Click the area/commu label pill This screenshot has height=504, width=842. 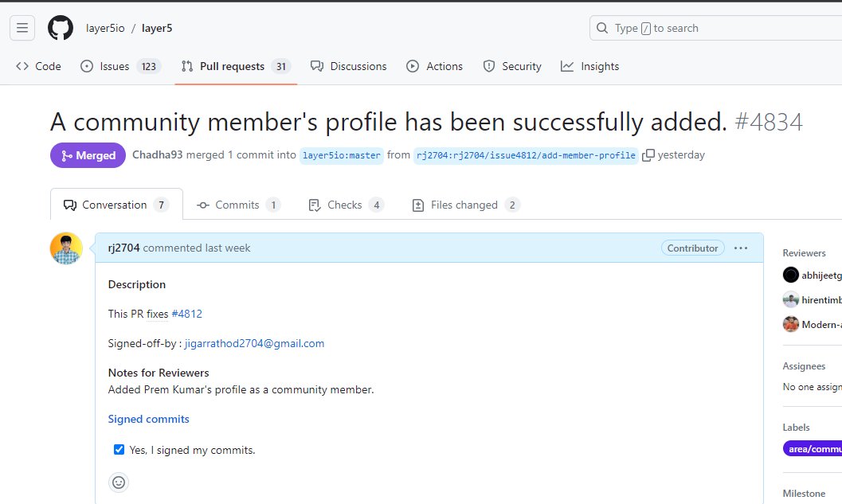tap(813, 449)
